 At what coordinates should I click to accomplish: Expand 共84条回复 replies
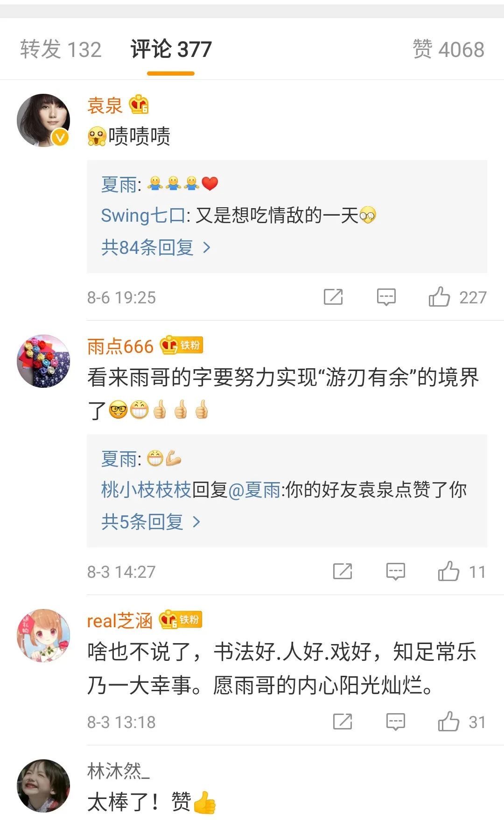click(x=156, y=247)
